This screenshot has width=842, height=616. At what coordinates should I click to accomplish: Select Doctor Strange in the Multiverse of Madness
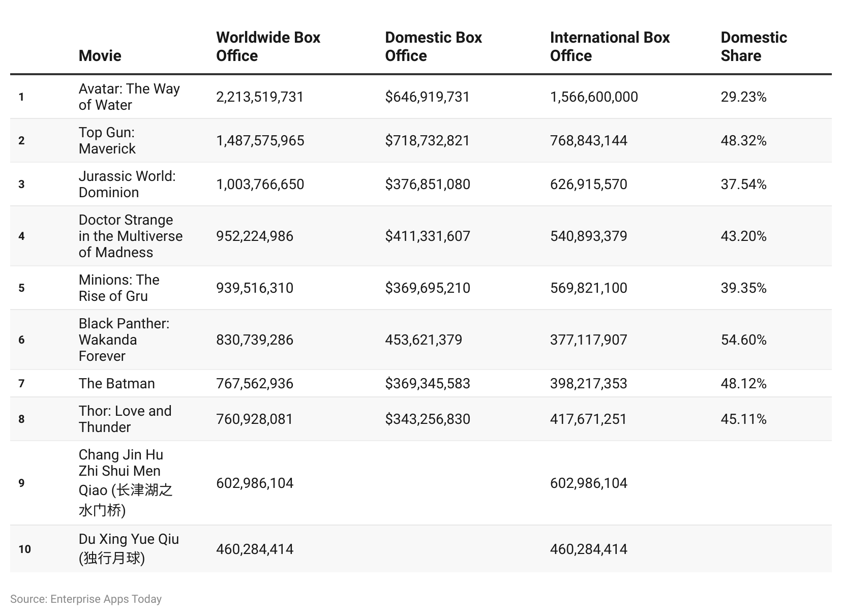[x=131, y=236]
